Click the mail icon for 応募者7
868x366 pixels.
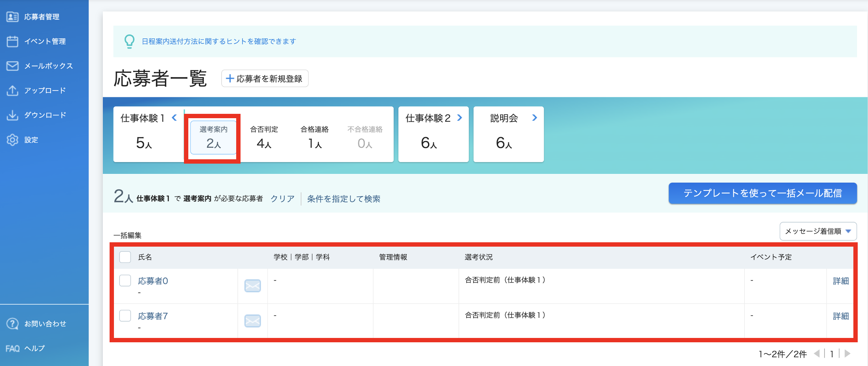point(252,321)
